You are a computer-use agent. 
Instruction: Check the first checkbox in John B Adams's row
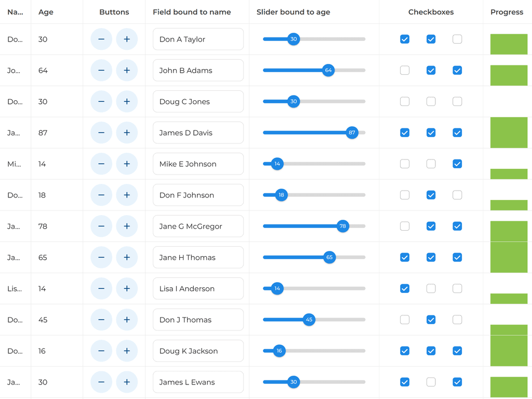tap(405, 70)
